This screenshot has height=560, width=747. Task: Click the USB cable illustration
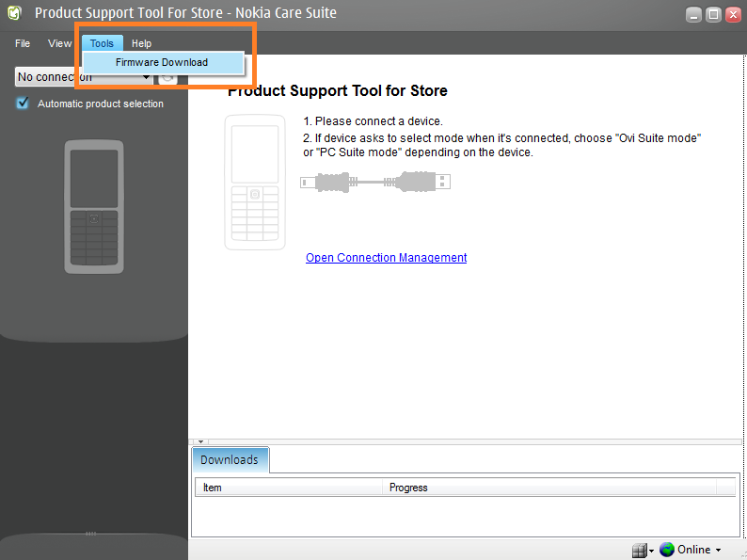pyautogui.click(x=375, y=182)
